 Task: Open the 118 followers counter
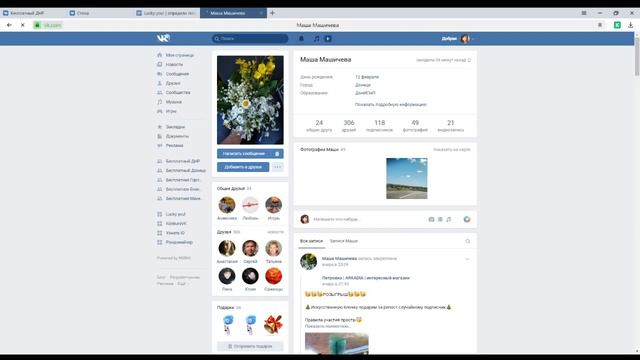click(x=380, y=126)
